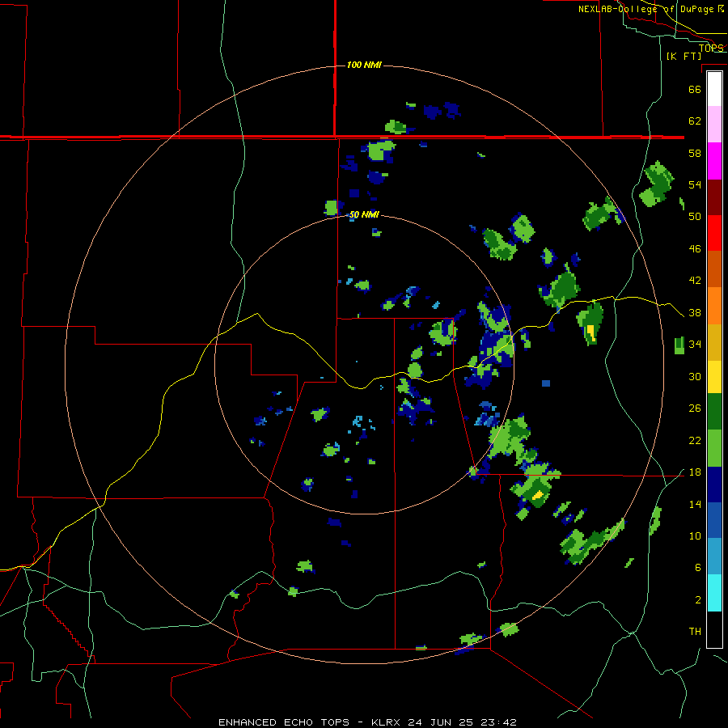
Task: Select the 66 value on the legend
Action: [x=695, y=89]
